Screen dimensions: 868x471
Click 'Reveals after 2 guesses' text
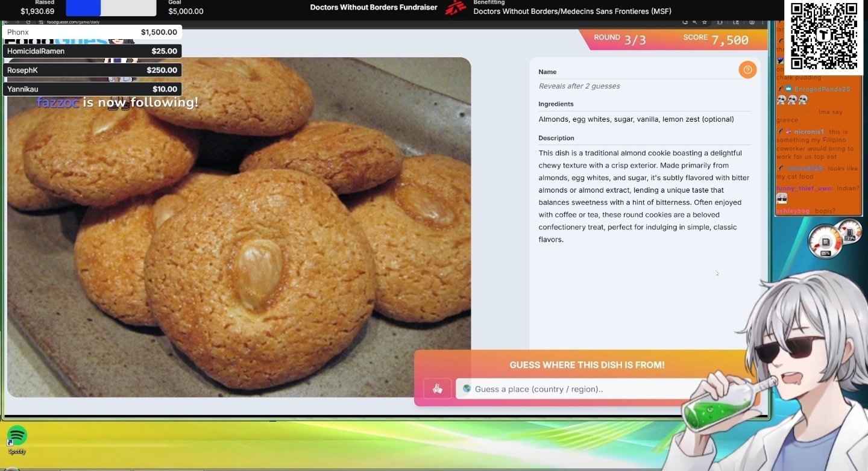coord(579,86)
